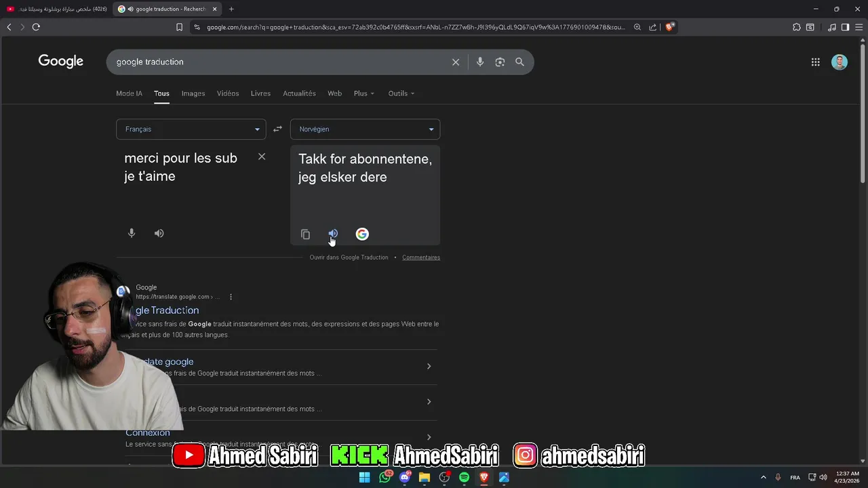Clear the Google search box
The height and width of the screenshot is (488, 868).
click(456, 62)
